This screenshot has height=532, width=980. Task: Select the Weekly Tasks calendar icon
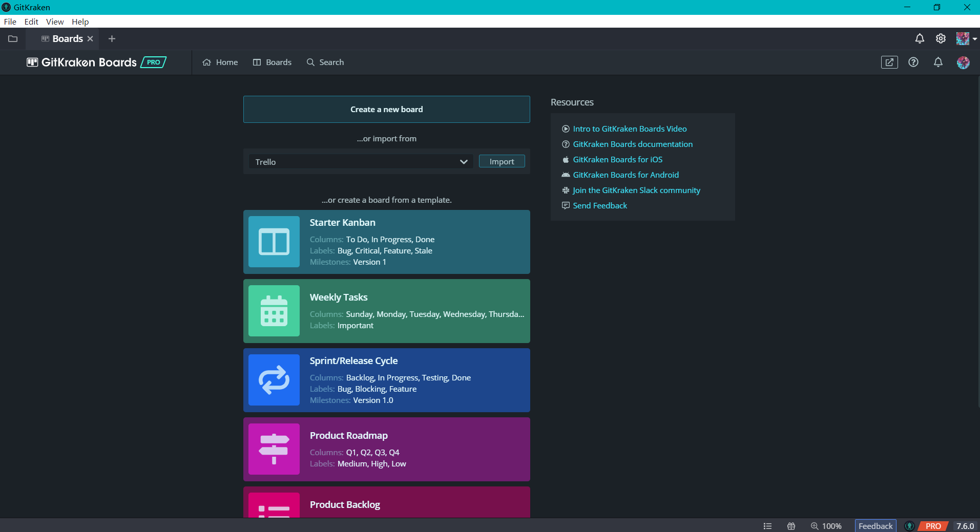(x=274, y=311)
